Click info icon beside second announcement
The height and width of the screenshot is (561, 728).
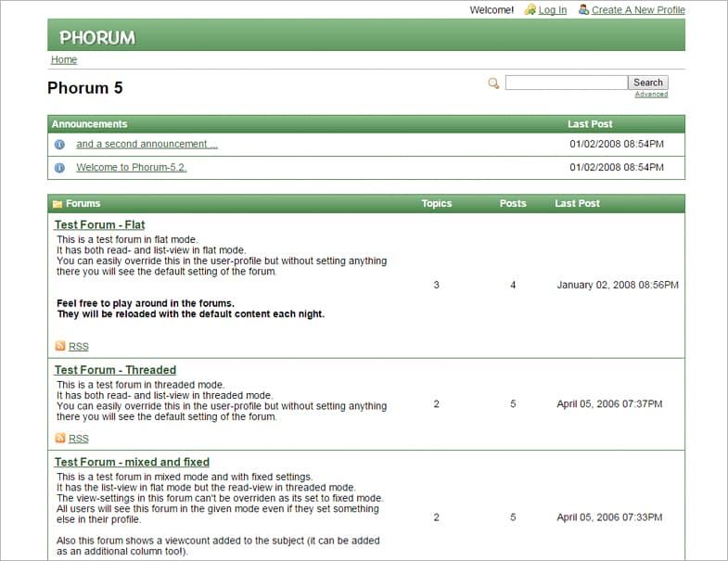pyautogui.click(x=59, y=145)
